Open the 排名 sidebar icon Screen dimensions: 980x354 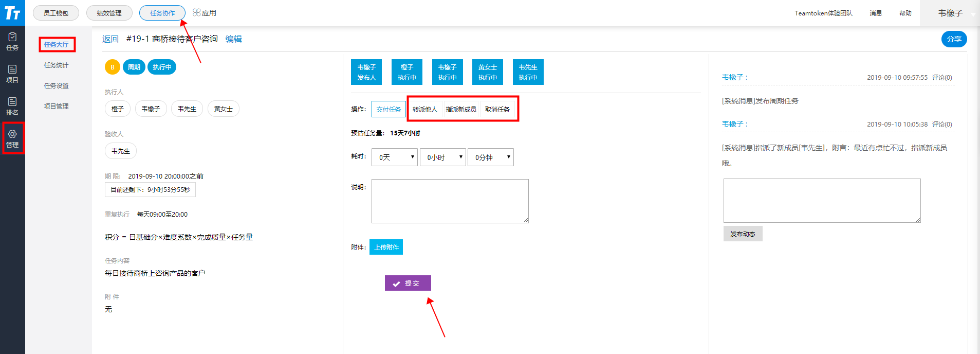tap(12, 107)
